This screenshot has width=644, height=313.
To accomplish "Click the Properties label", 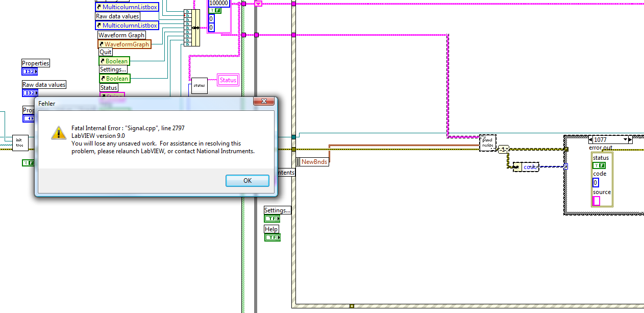I will [x=36, y=63].
